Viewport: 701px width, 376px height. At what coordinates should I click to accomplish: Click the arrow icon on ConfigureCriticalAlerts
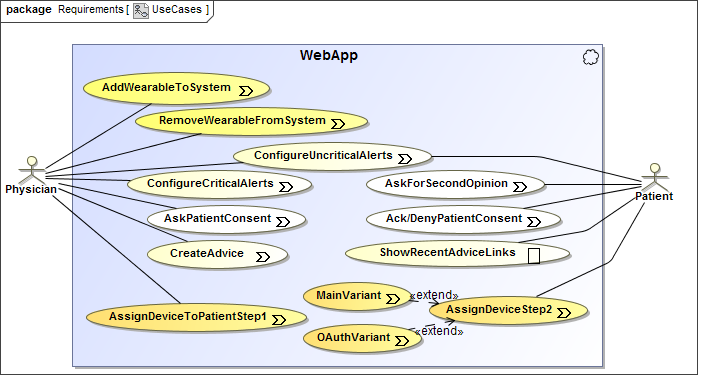[286, 187]
